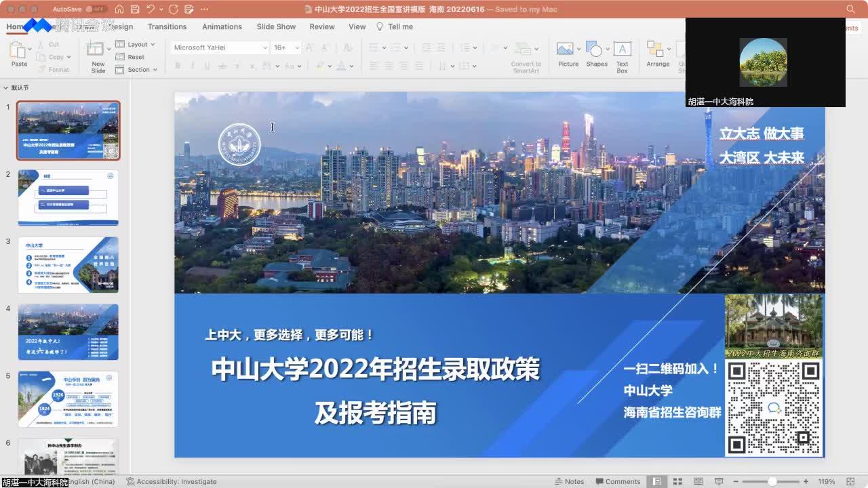
Task: Open the Picture dropdown arrow
Action: click(x=578, y=49)
